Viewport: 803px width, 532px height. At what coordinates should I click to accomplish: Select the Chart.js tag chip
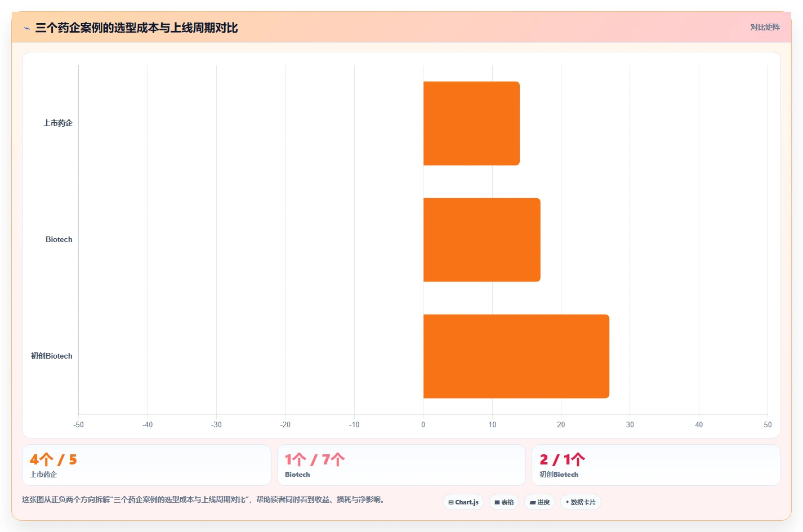(463, 502)
